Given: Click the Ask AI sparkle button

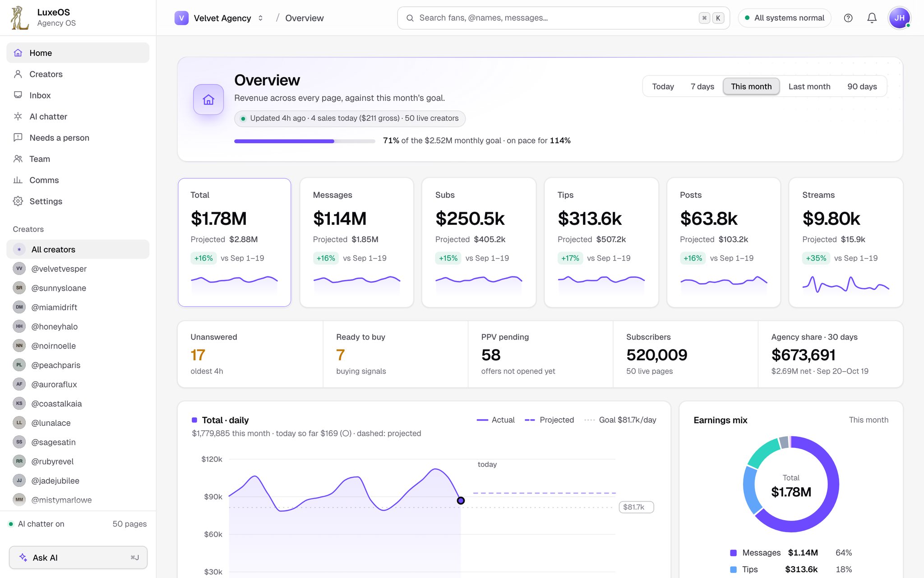Looking at the screenshot, I should coord(78,558).
